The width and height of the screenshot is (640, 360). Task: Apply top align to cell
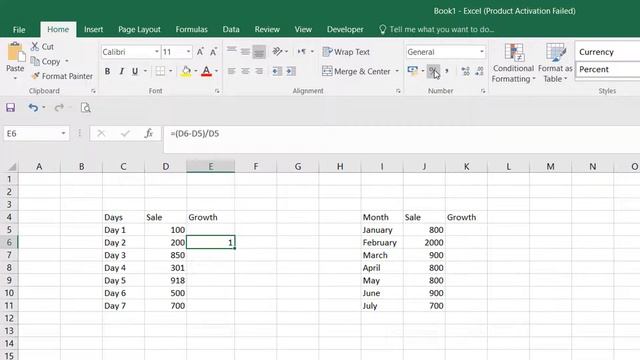231,51
